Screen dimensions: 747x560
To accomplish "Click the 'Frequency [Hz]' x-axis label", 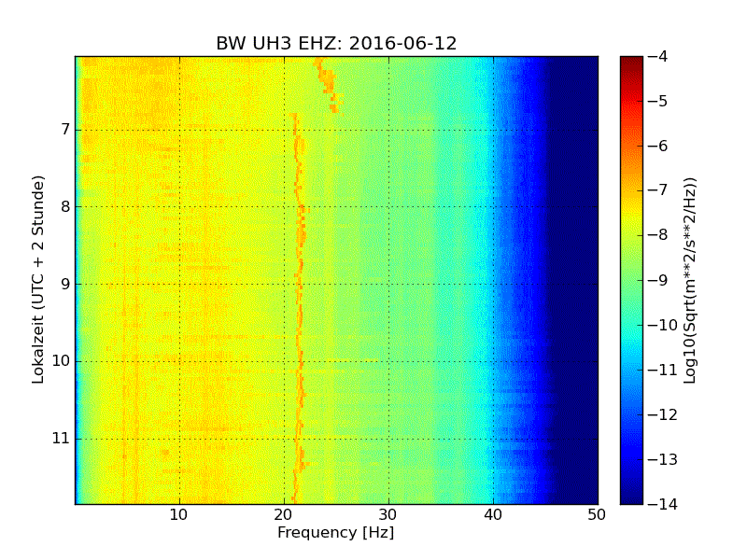I will pos(336,532).
